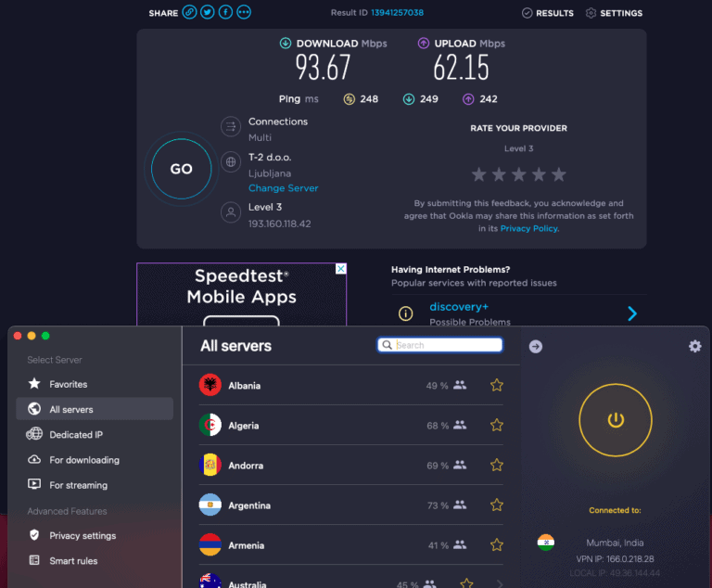The width and height of the screenshot is (712, 588).
Task: Favorite Andorra with star icon
Action: (x=497, y=466)
